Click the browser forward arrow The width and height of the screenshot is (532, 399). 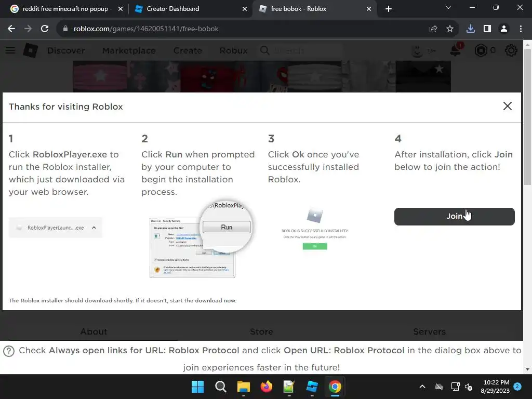coord(28,29)
